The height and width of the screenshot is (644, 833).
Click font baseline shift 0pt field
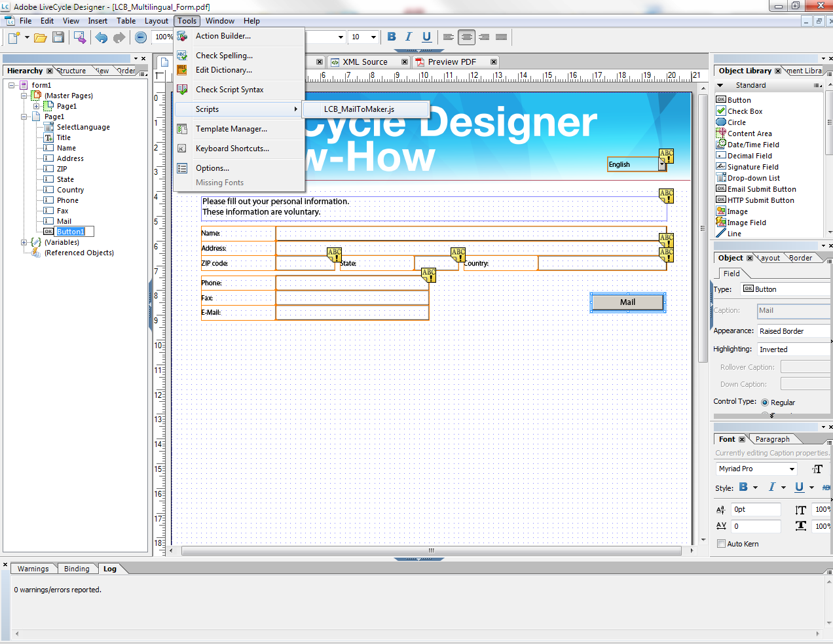[756, 509]
